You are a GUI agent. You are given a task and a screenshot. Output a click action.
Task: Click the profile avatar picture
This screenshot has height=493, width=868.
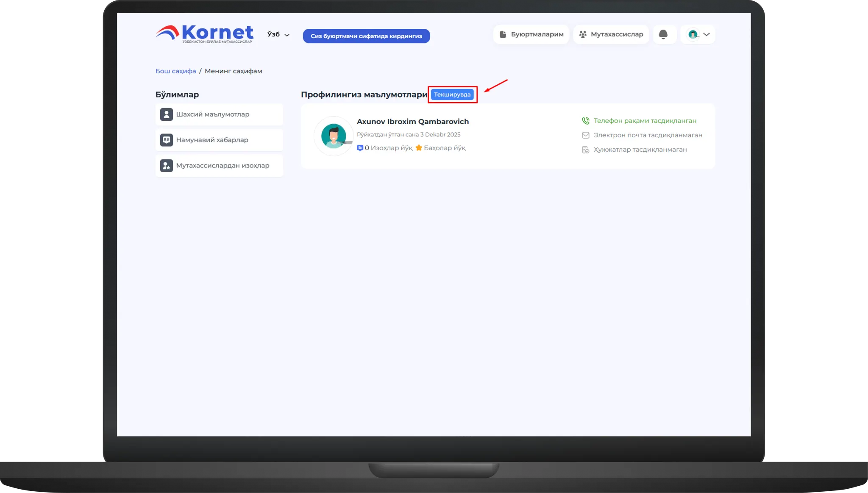click(334, 136)
